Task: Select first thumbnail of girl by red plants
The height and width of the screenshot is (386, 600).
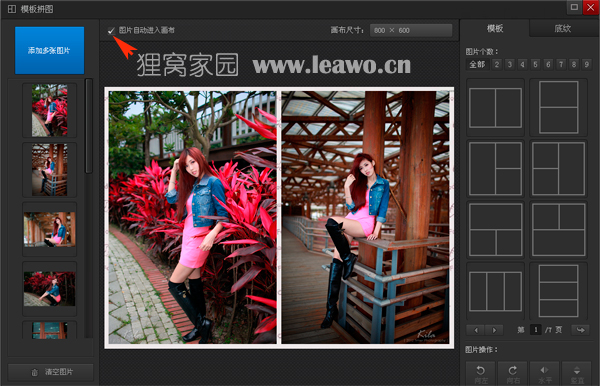Action: pos(49,110)
